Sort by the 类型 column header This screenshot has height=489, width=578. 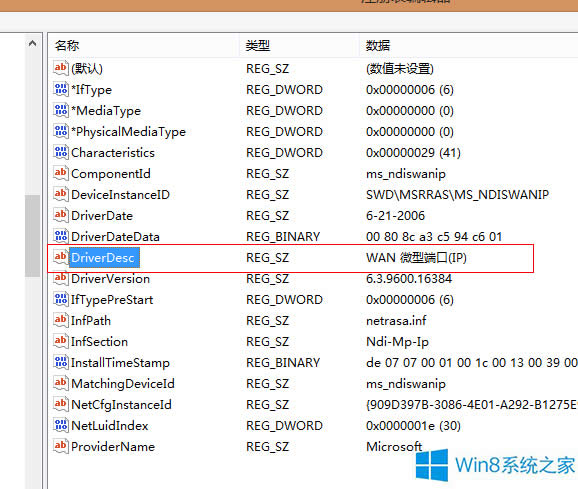click(x=299, y=46)
